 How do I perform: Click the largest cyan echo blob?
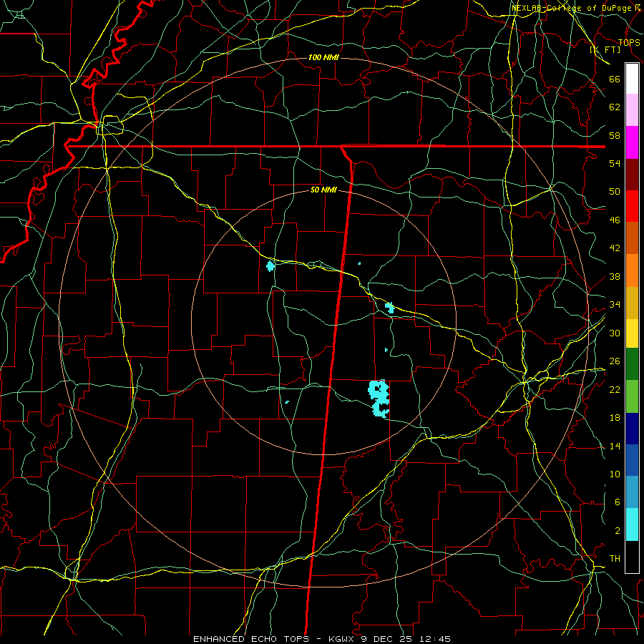tap(379, 399)
